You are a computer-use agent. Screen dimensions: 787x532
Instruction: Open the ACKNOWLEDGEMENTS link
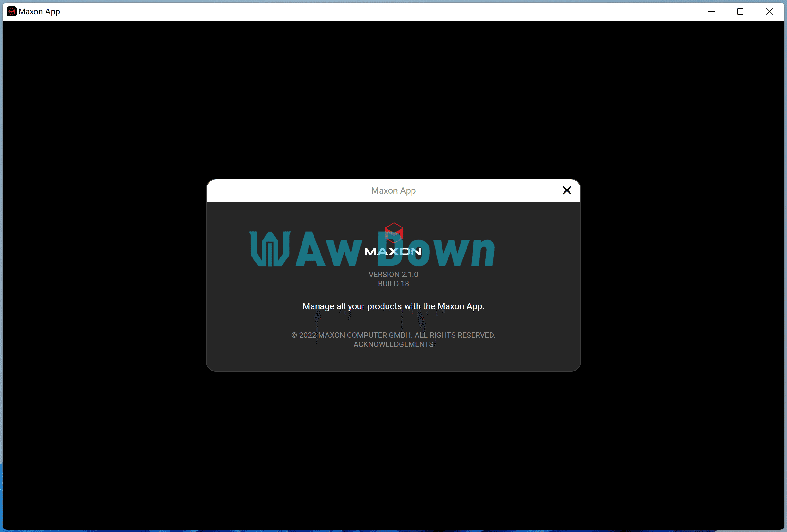pos(393,344)
